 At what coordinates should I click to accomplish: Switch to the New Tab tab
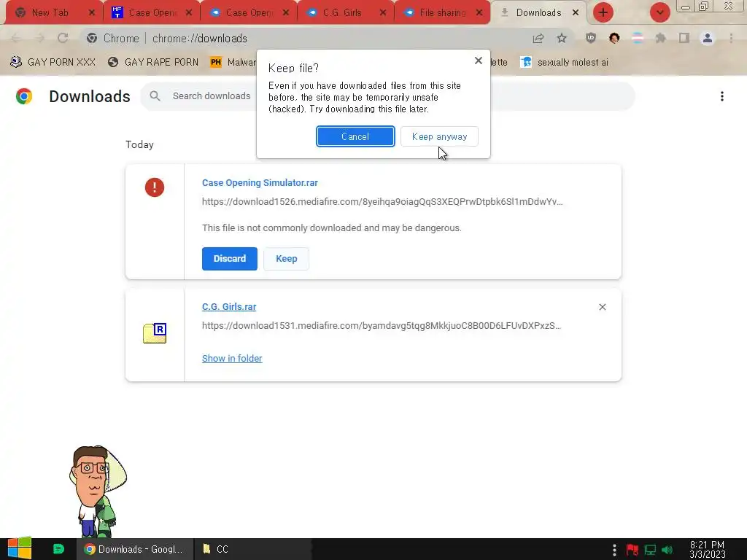point(50,13)
